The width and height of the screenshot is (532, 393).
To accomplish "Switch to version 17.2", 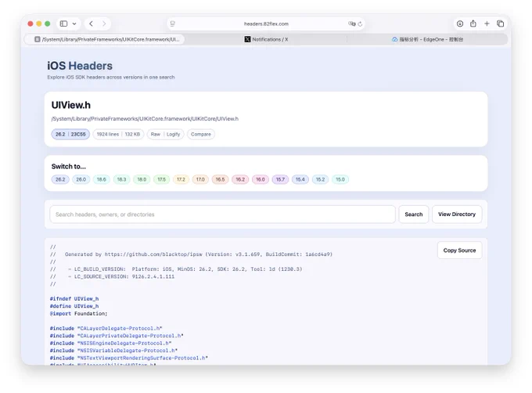I will [181, 179].
